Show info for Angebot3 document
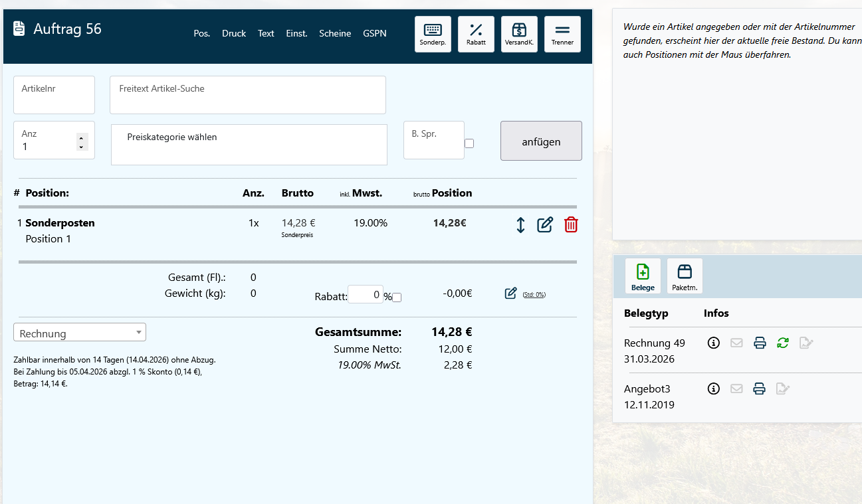862x504 pixels. click(714, 388)
